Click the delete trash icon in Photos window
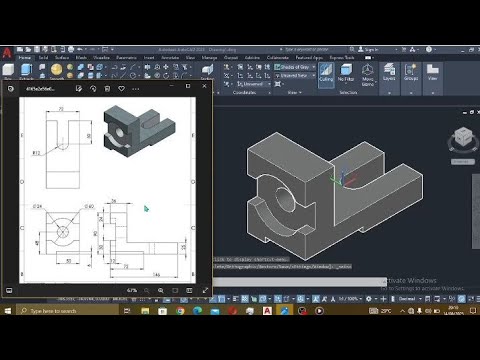The image size is (480, 360). pyautogui.click(x=107, y=89)
